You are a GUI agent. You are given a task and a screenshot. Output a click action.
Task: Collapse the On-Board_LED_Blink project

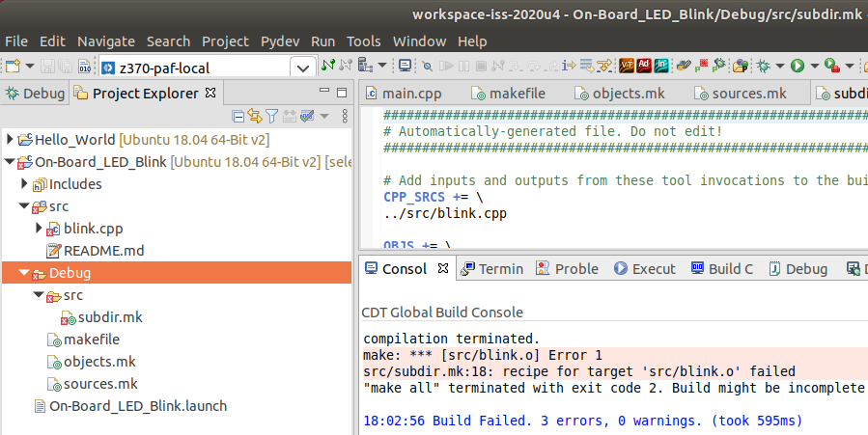point(10,162)
